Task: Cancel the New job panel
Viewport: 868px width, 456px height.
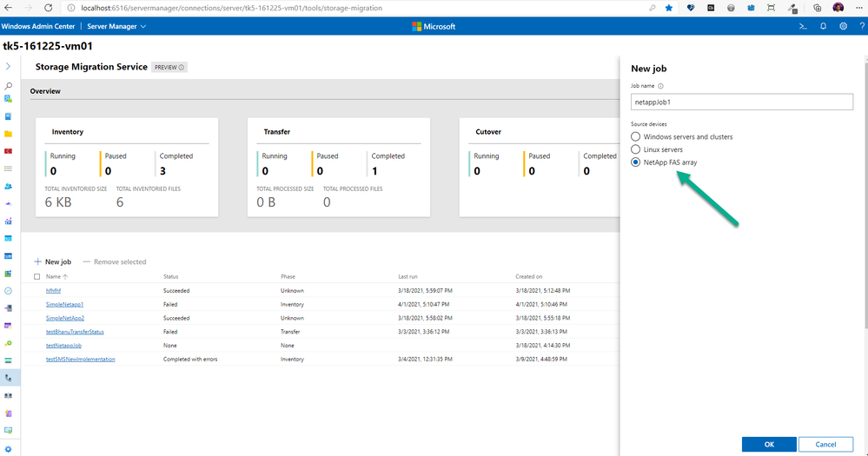Action: (x=825, y=445)
